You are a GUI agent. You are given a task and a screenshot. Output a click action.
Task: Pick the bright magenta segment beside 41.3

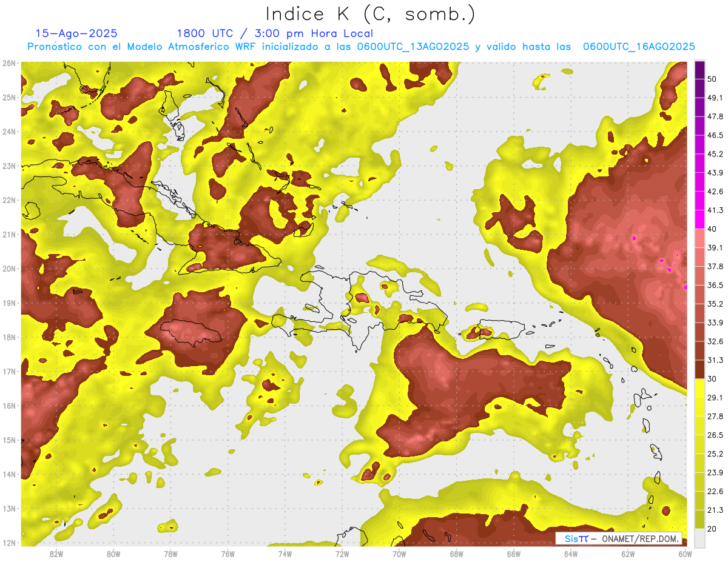point(699,219)
